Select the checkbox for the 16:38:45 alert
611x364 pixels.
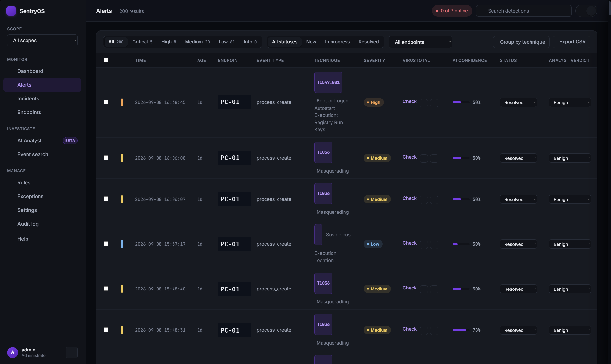point(106,102)
